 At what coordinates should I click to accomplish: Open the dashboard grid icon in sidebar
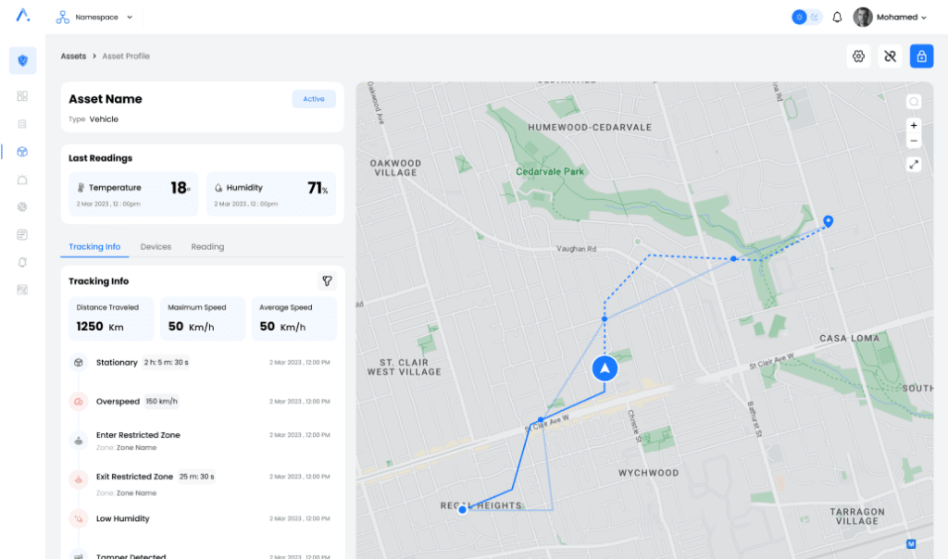(x=22, y=95)
